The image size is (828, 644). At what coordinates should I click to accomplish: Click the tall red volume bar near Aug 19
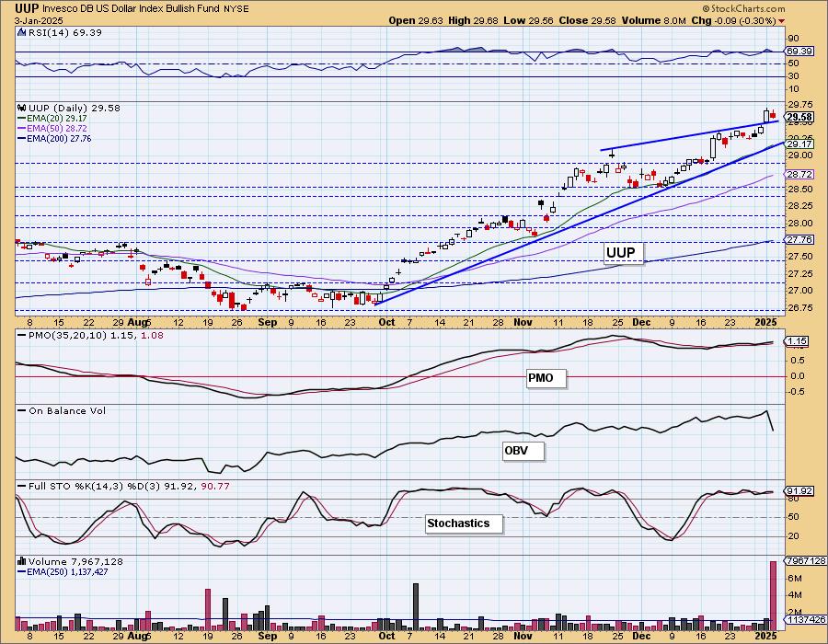[x=208, y=610]
